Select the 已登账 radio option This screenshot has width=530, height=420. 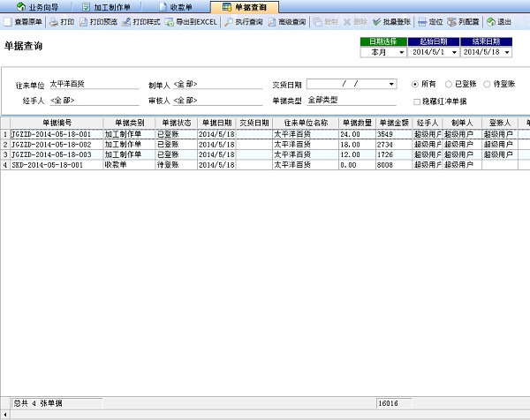[448, 84]
